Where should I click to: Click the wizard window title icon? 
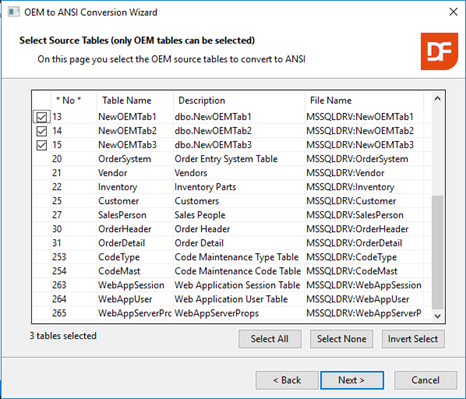(14, 12)
